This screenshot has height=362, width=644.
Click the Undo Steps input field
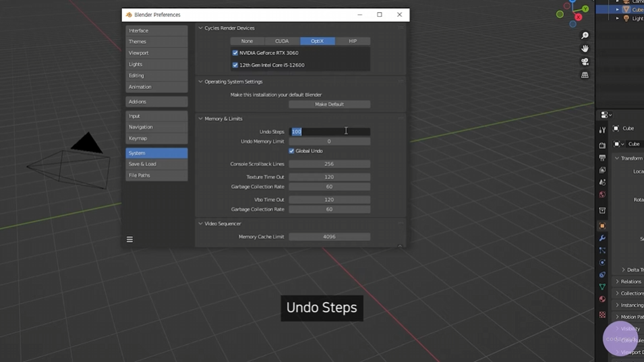point(329,131)
